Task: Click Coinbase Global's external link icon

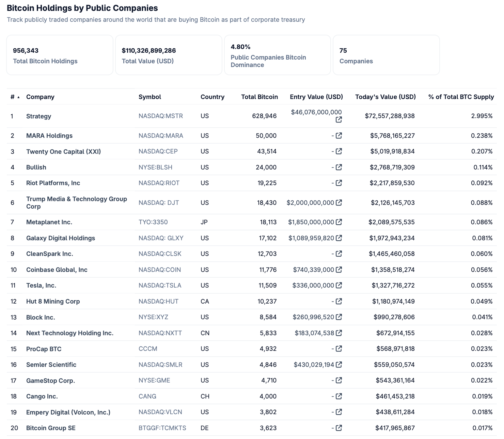Action: pos(338,270)
